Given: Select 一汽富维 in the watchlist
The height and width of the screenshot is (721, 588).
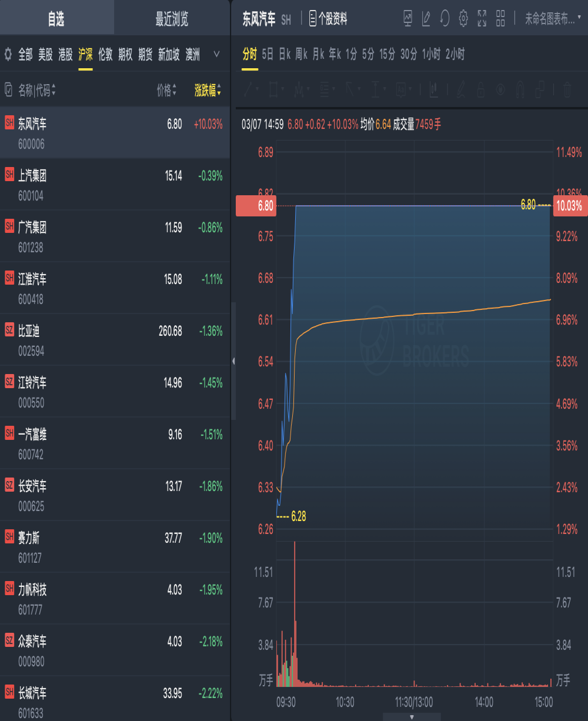Looking at the screenshot, I should click(x=115, y=443).
